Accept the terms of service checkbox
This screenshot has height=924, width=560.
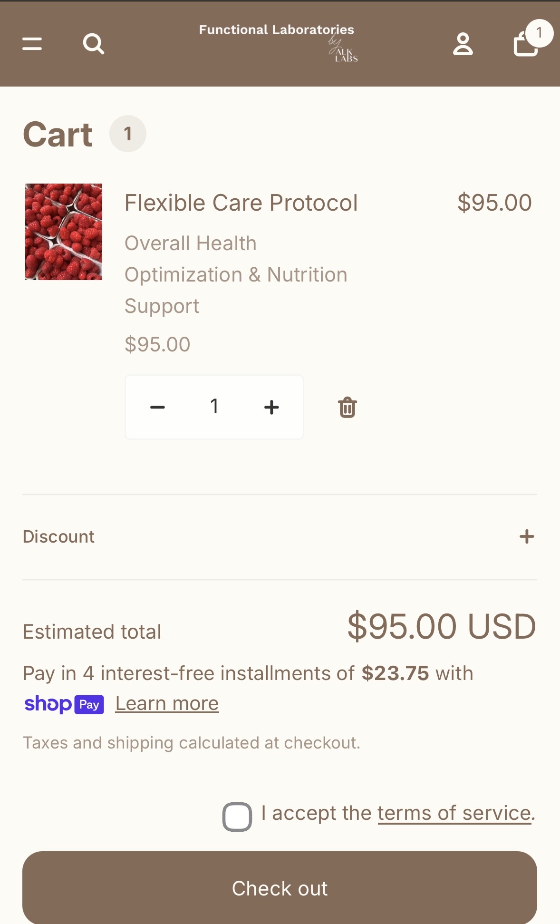click(x=237, y=817)
